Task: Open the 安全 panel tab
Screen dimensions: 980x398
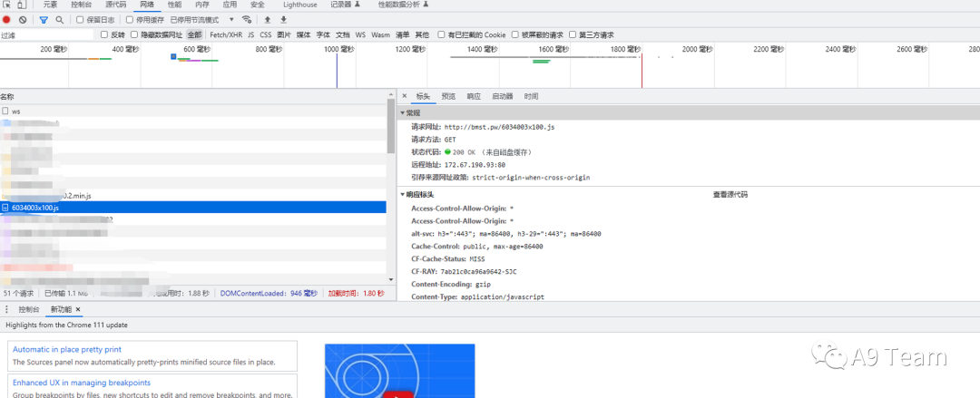Action: pyautogui.click(x=257, y=5)
